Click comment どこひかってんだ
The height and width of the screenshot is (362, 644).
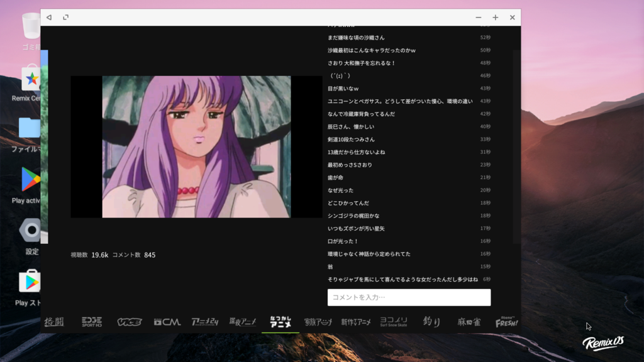348,203
